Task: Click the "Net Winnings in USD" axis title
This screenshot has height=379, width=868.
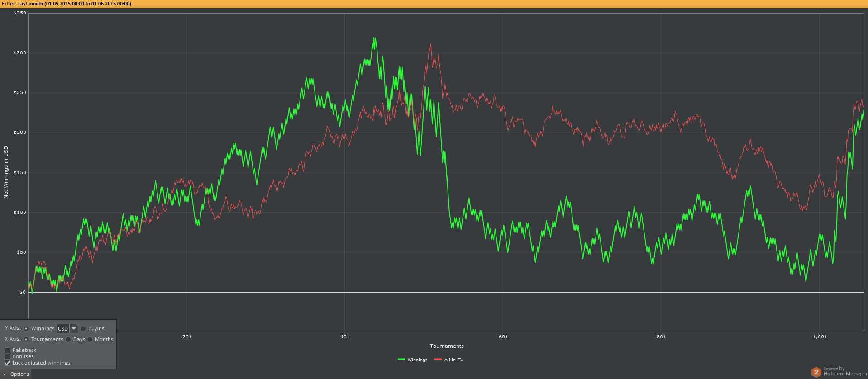Action: coord(6,172)
